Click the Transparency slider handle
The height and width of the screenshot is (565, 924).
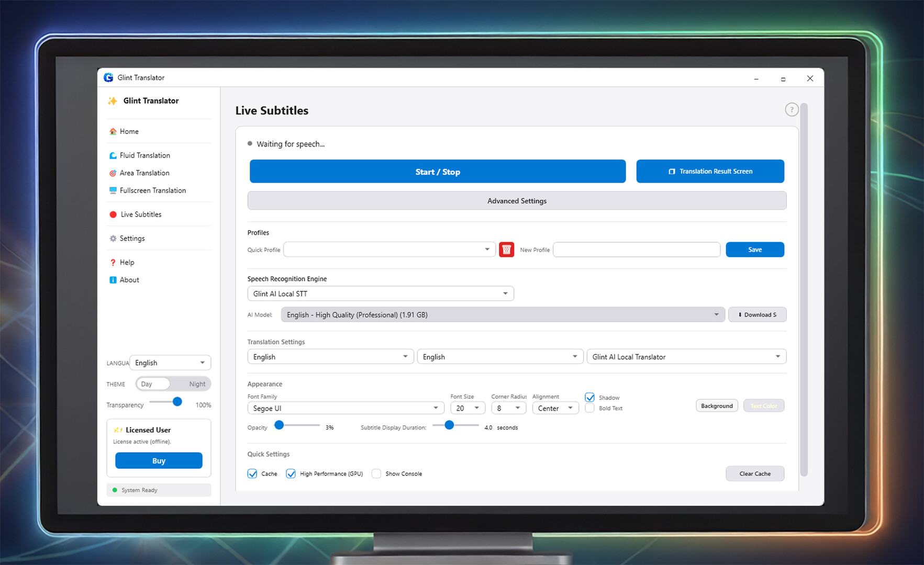[177, 402]
